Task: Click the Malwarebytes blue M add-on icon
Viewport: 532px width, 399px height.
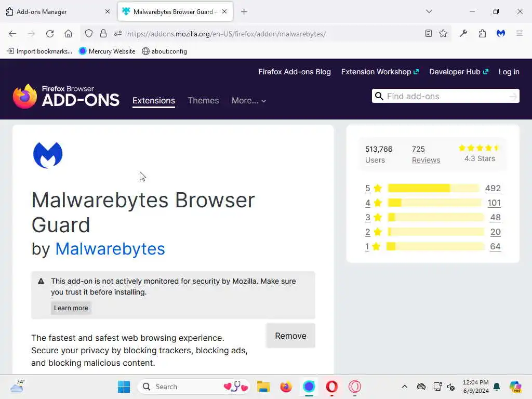Action: pyautogui.click(x=48, y=155)
